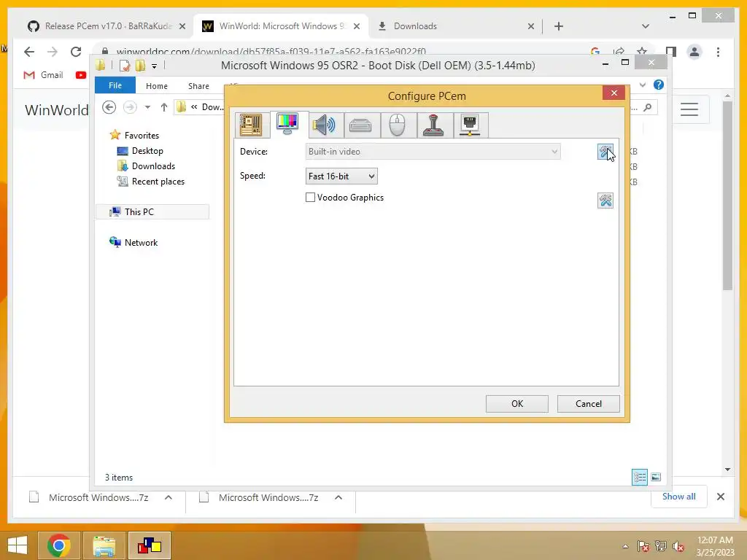
Task: Click WinWorld site logo text
Action: pyautogui.click(x=57, y=110)
